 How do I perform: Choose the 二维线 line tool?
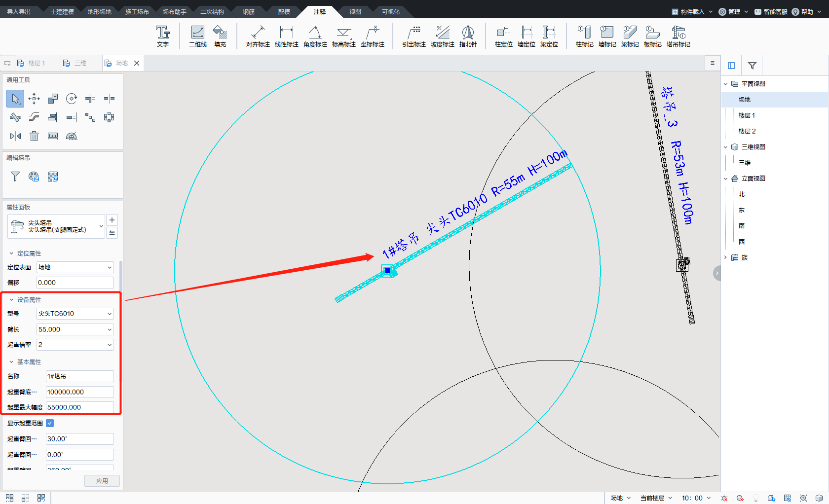click(x=198, y=36)
